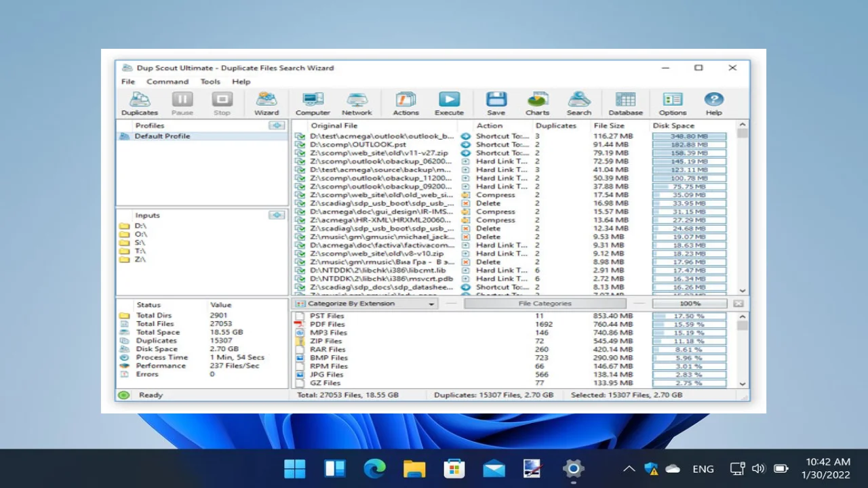Click the Pause toolbar icon
Screen dimensions: 868x488
click(x=182, y=104)
